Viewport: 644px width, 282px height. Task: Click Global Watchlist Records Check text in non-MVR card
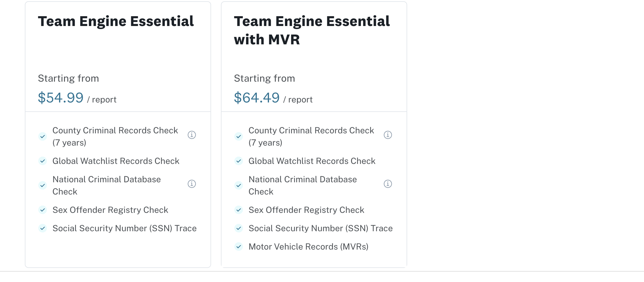116,161
